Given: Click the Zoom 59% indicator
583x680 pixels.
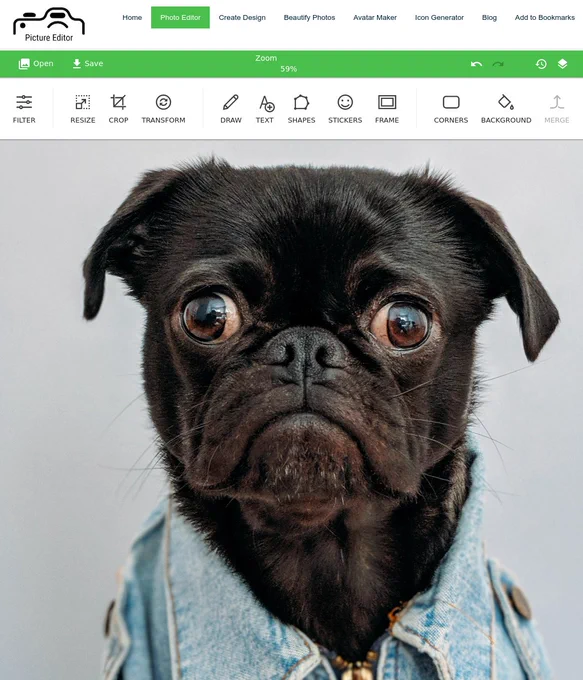Looking at the screenshot, I should click(x=275, y=63).
